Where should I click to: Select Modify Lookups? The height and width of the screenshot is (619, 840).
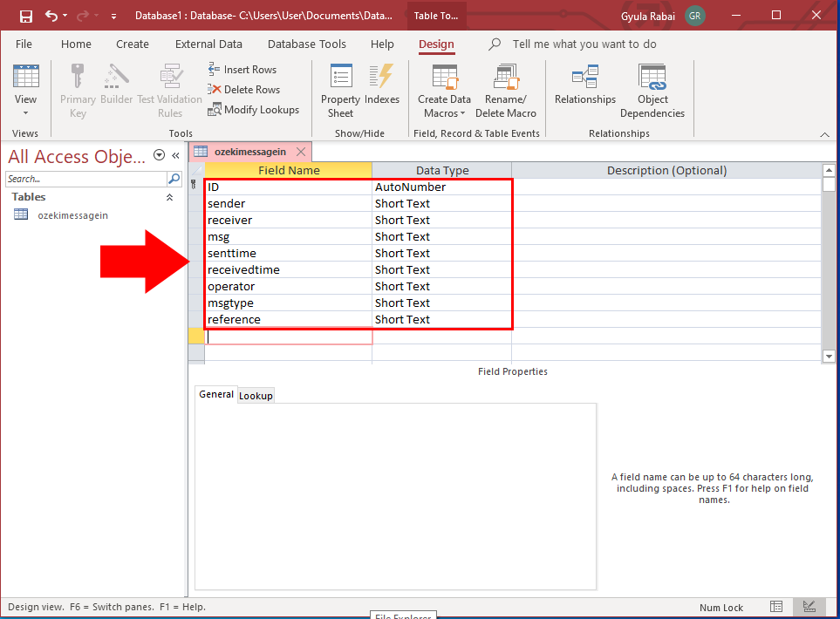click(254, 109)
